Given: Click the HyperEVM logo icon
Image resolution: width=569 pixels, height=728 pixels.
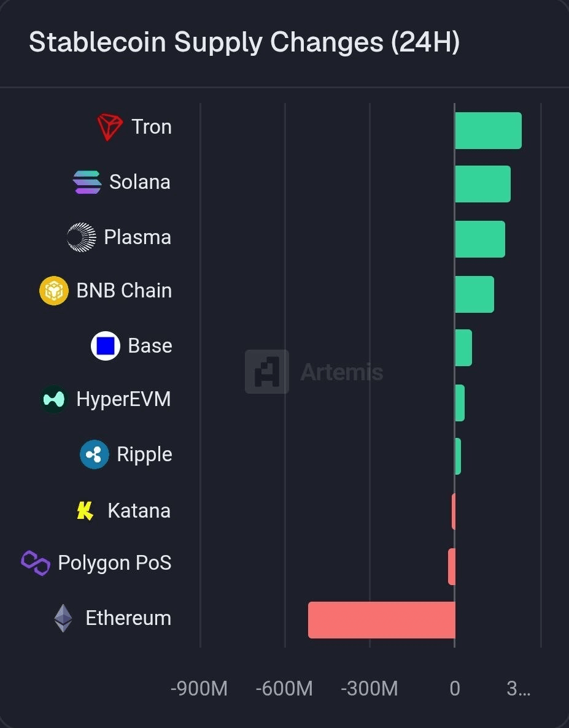Looking at the screenshot, I should click(x=54, y=400).
